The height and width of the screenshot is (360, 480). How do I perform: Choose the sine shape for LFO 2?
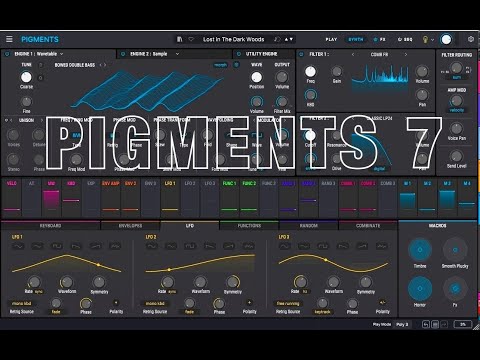tap(152, 246)
